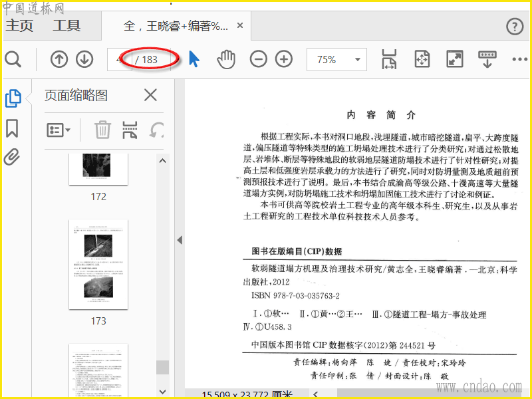532x399 pixels.
Task: Select page thumbnail 173
Action: (98, 264)
